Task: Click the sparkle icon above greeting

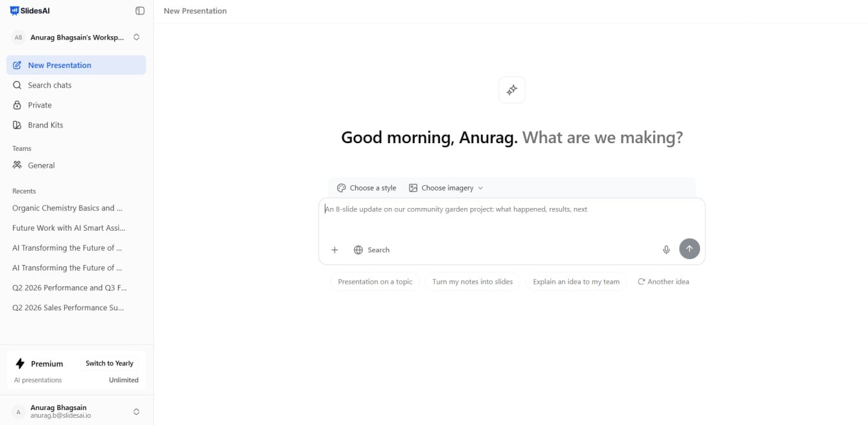Action: click(x=512, y=90)
